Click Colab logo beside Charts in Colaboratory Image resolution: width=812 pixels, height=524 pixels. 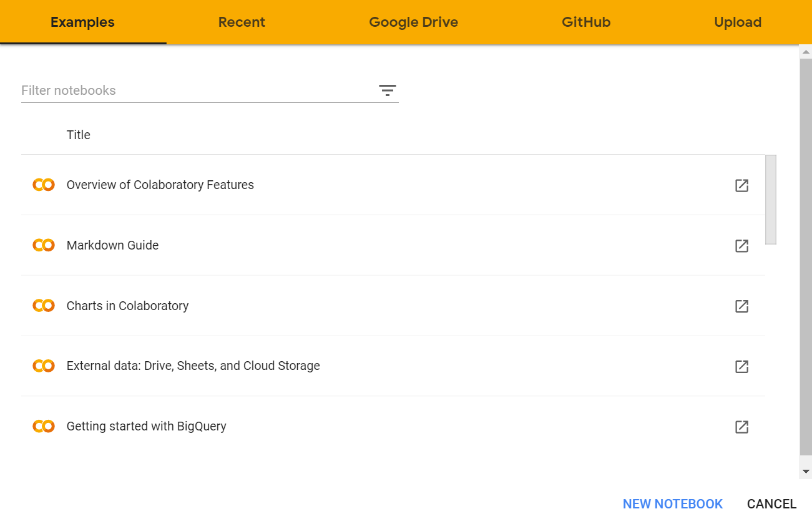tap(44, 306)
